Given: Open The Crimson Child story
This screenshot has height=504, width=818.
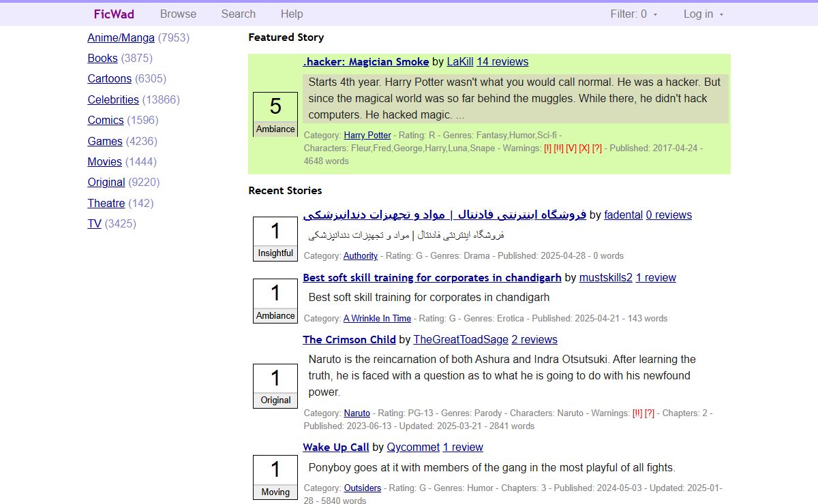Looking at the screenshot, I should point(349,340).
